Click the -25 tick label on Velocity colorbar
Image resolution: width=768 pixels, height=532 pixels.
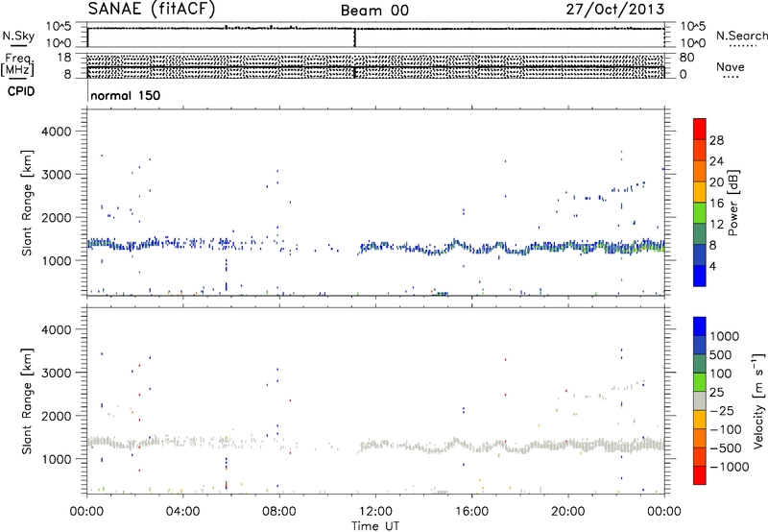pos(722,410)
